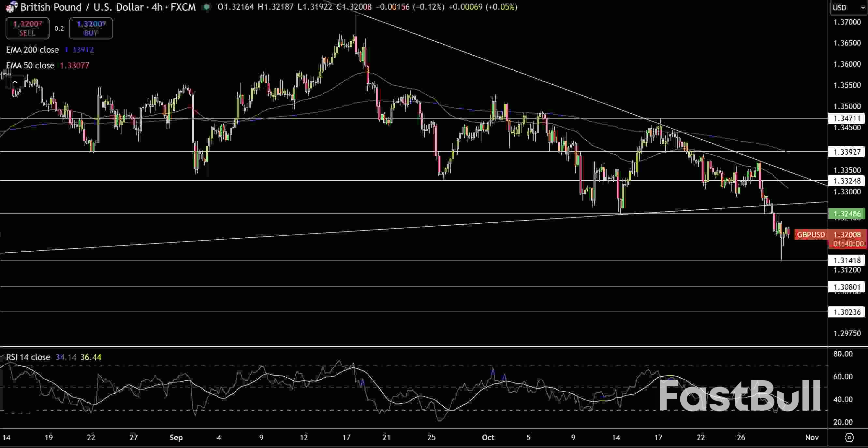Toggle the EMA 200 close indicator
The height and width of the screenshot is (448, 868).
click(x=32, y=49)
